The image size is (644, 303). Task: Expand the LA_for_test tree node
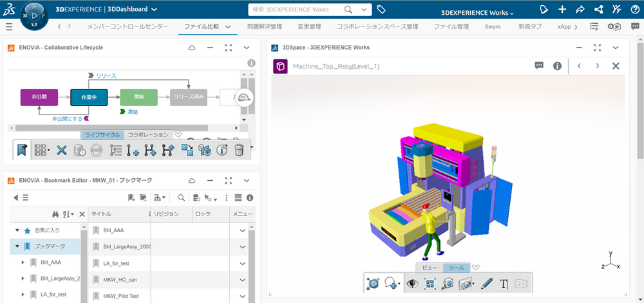click(x=23, y=295)
